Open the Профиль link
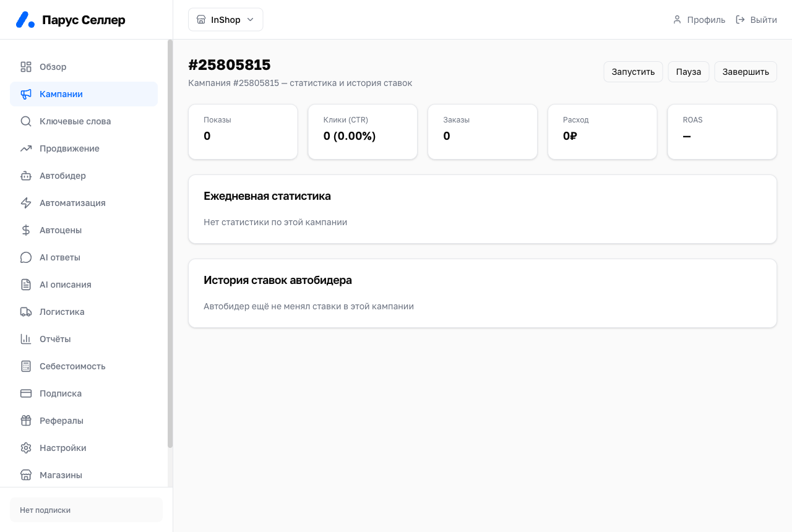The width and height of the screenshot is (792, 532). [x=699, y=20]
